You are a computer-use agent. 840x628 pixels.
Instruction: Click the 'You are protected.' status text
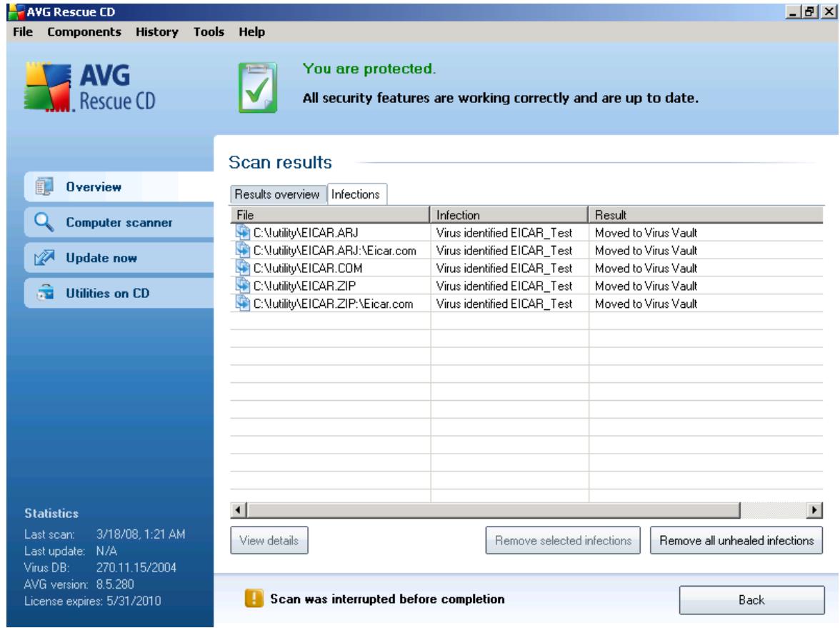coord(369,69)
